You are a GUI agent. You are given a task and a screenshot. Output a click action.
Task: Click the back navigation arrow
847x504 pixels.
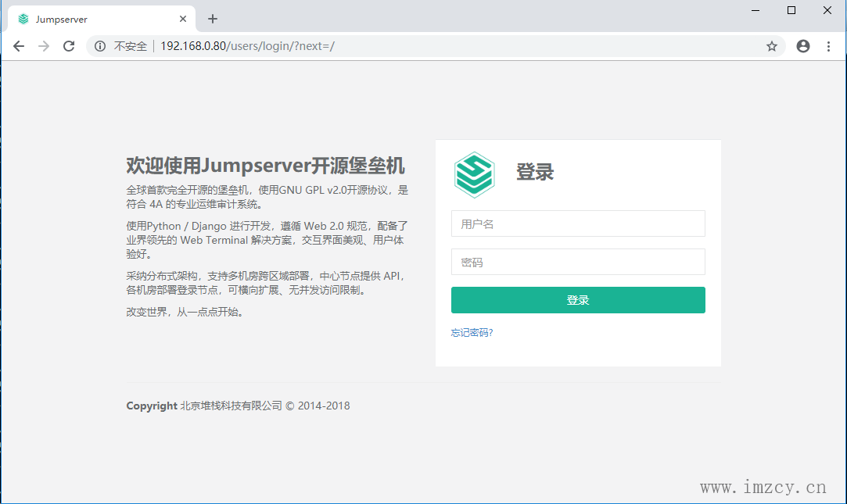(19, 46)
